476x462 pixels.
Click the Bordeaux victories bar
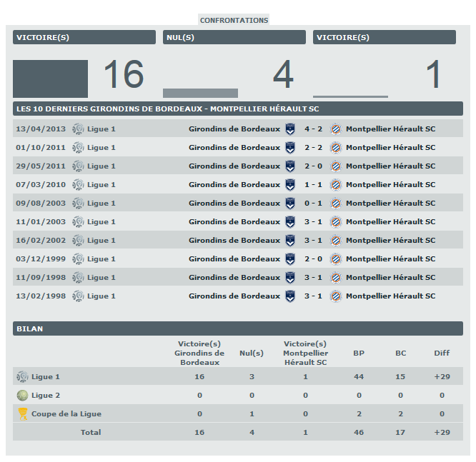(x=51, y=79)
